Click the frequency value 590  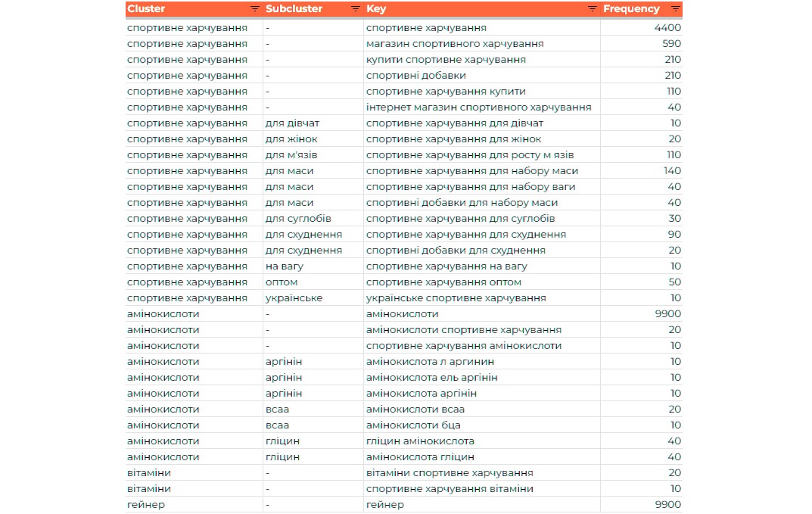pos(671,44)
